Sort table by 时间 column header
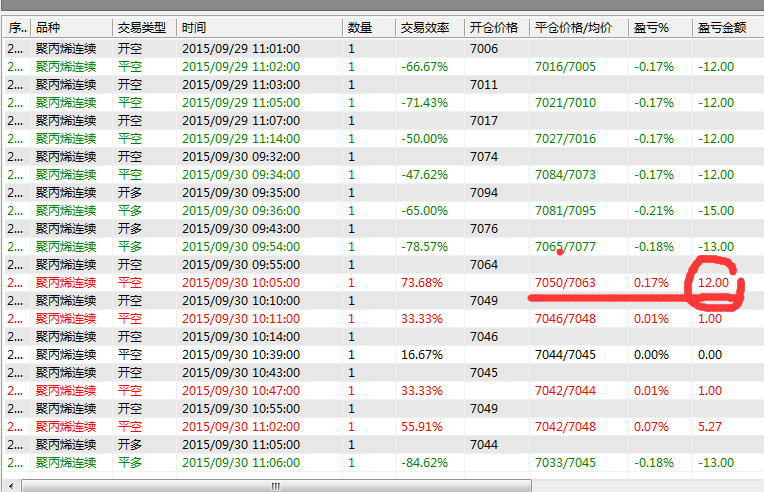Image resolution: width=764 pixels, height=492 pixels. 196,27
